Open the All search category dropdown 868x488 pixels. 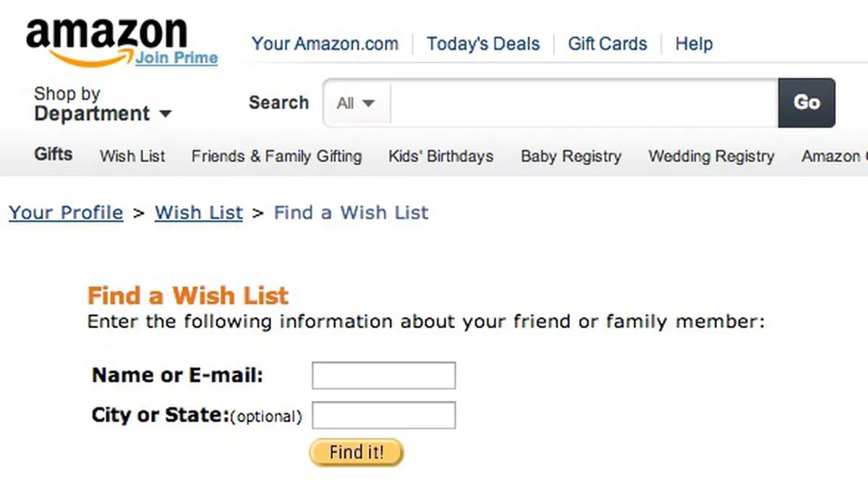click(354, 103)
